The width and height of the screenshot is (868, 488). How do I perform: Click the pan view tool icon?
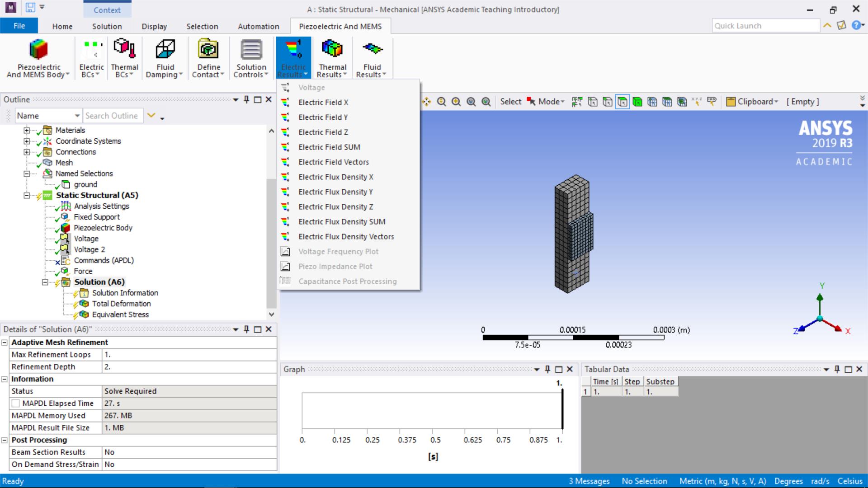(426, 102)
